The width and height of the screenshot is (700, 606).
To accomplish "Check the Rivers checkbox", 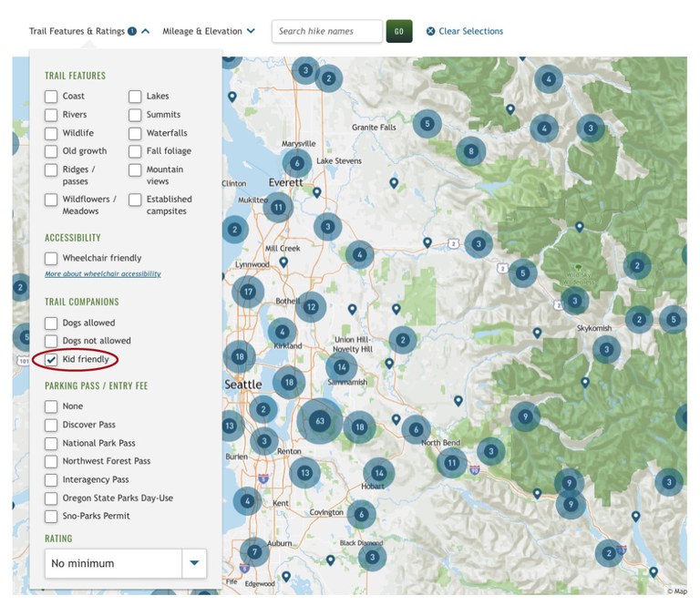I will coord(51,115).
